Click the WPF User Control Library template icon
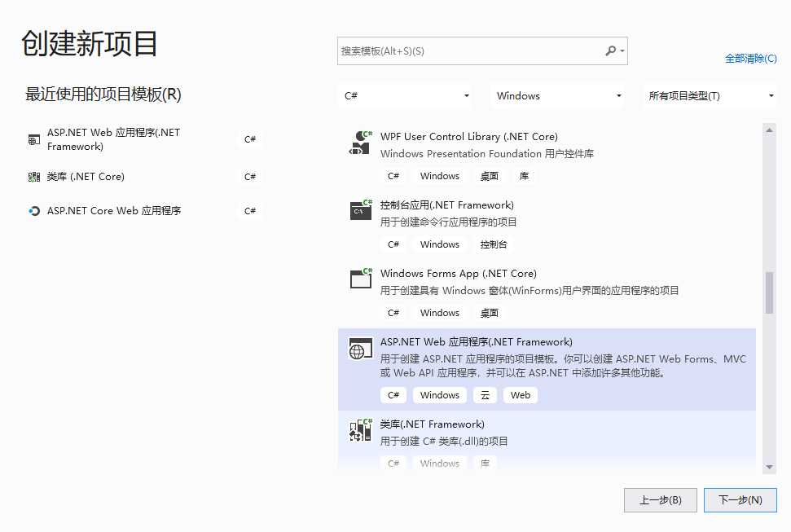This screenshot has width=791, height=532. pos(361,143)
